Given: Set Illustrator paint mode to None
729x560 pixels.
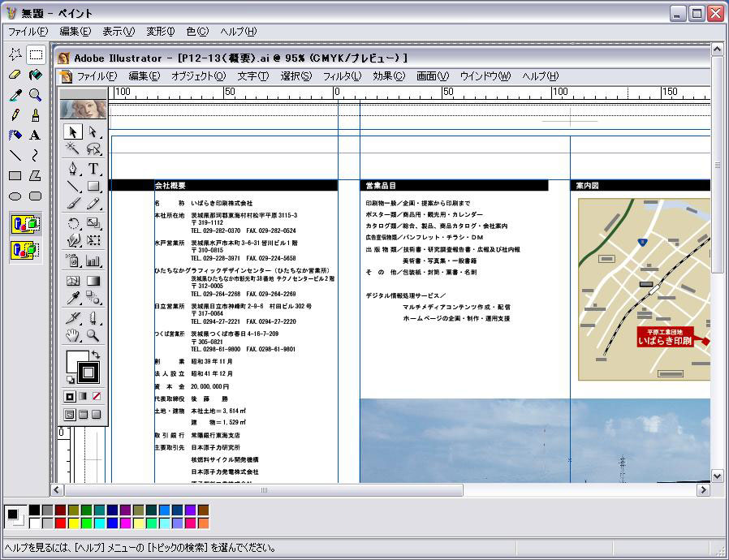Looking at the screenshot, I should point(97,396).
